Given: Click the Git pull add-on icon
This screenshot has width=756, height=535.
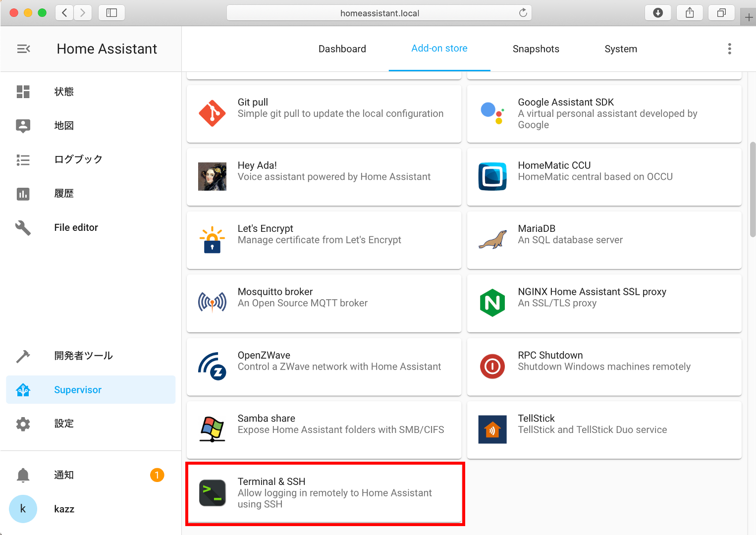Looking at the screenshot, I should point(212,113).
